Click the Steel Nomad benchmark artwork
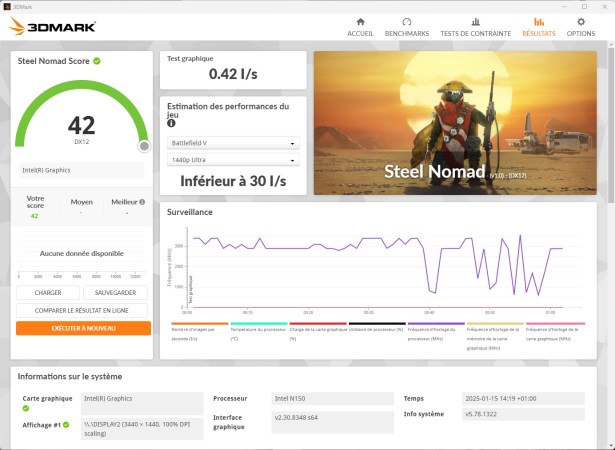 [455, 123]
